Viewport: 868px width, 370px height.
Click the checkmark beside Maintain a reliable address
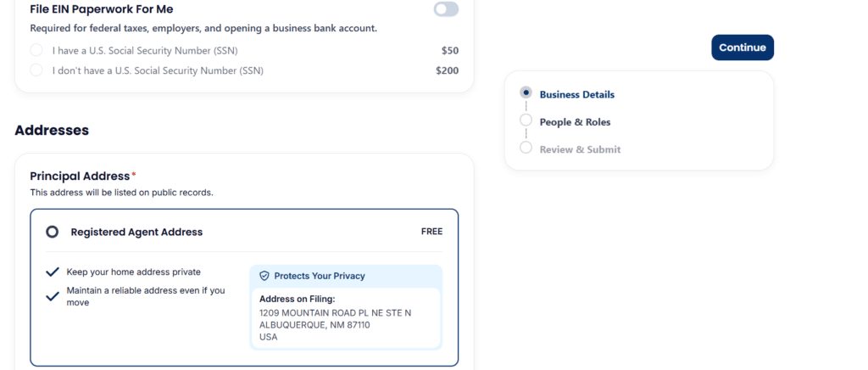click(x=53, y=296)
